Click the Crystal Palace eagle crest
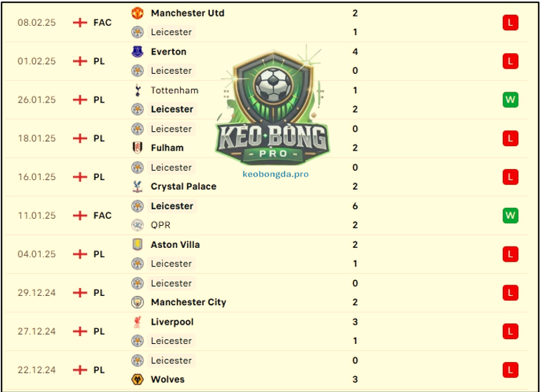 pos(138,186)
